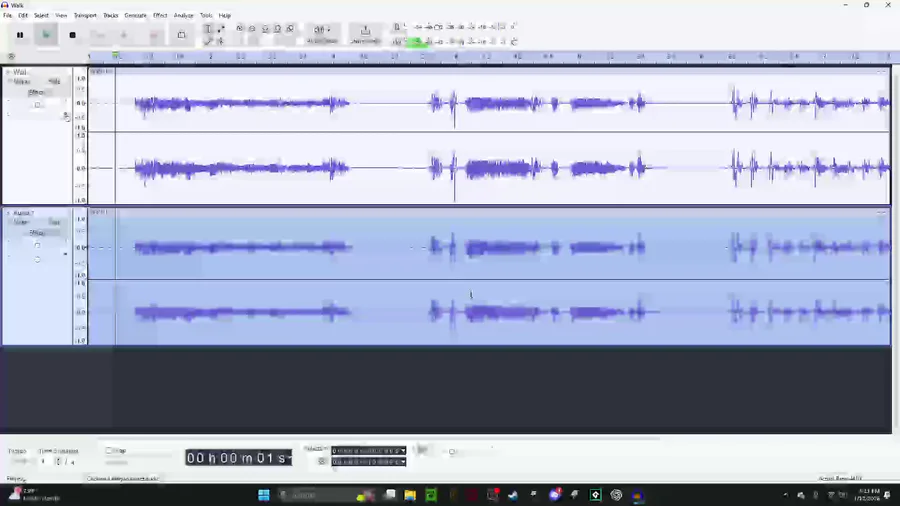Select the Multi-tool
The image size is (900, 506).
pyautogui.click(x=221, y=41)
